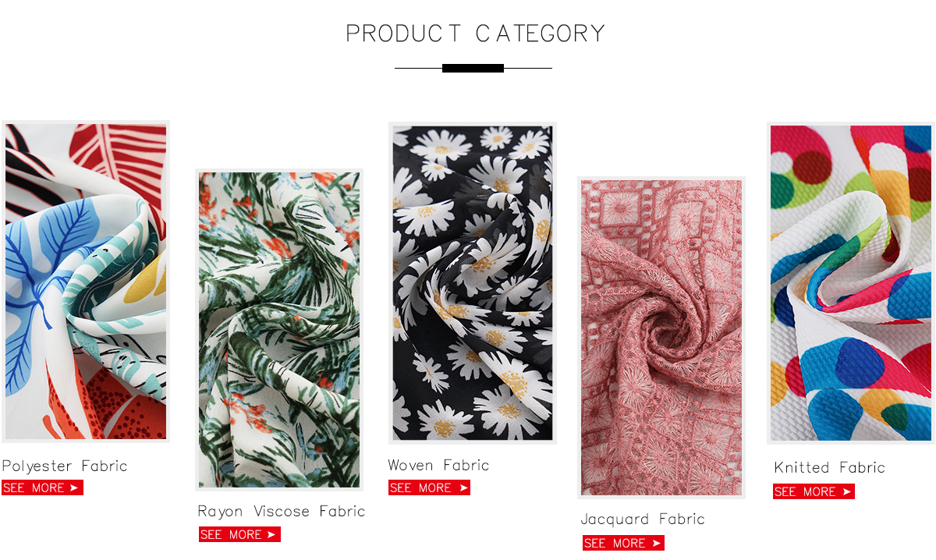Click arrow icon on Jacquard SEE MORE button
This screenshot has height=560, width=936.
[657, 543]
